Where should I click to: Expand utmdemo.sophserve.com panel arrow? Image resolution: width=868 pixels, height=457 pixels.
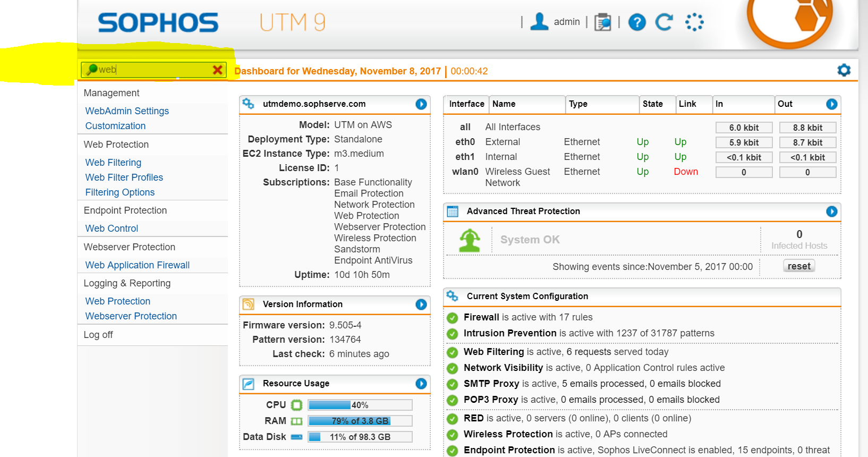[421, 104]
